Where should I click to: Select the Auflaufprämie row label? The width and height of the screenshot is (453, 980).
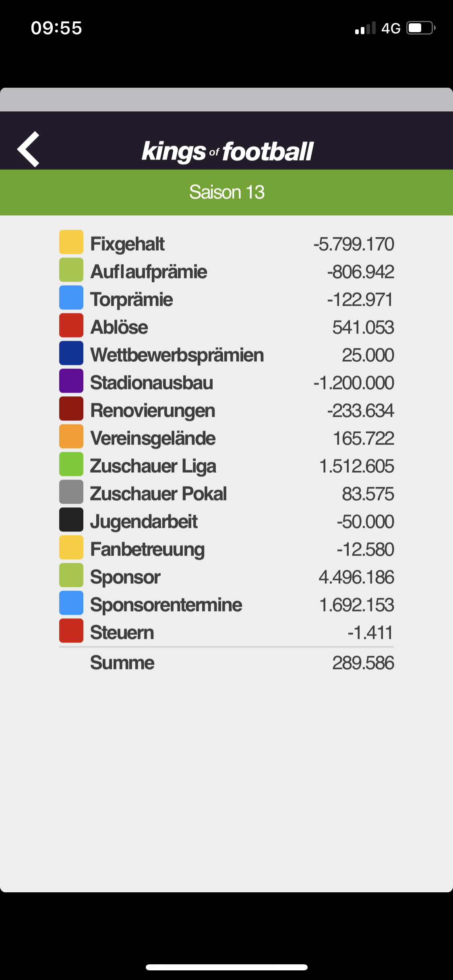pyautogui.click(x=149, y=272)
